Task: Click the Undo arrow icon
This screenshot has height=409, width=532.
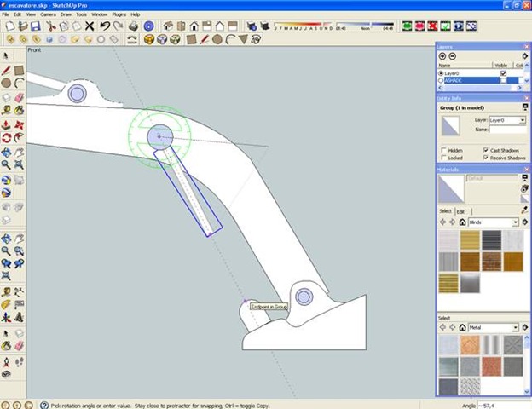Action: click(x=104, y=26)
